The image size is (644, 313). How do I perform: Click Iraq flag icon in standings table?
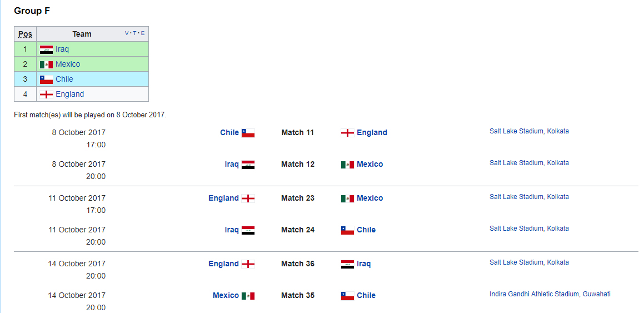(47, 49)
